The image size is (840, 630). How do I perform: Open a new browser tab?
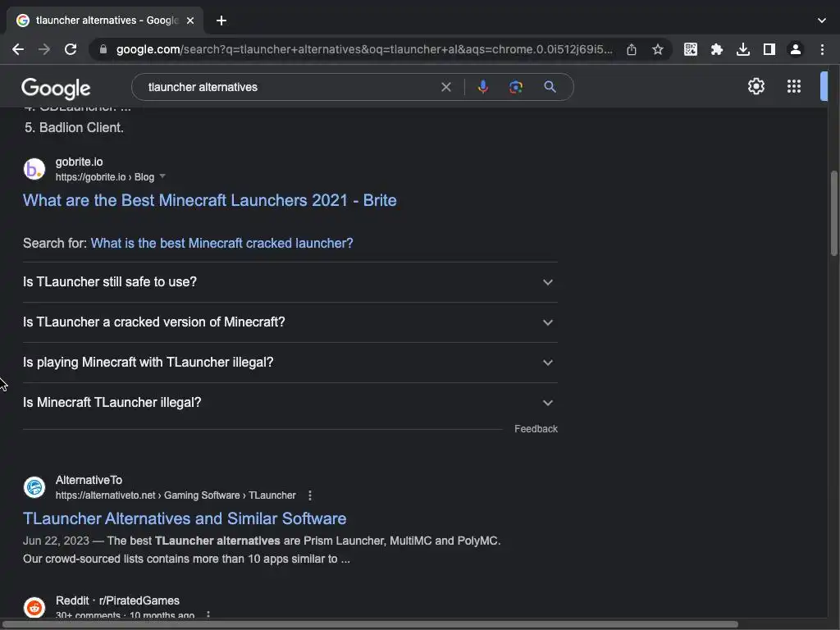click(x=221, y=21)
